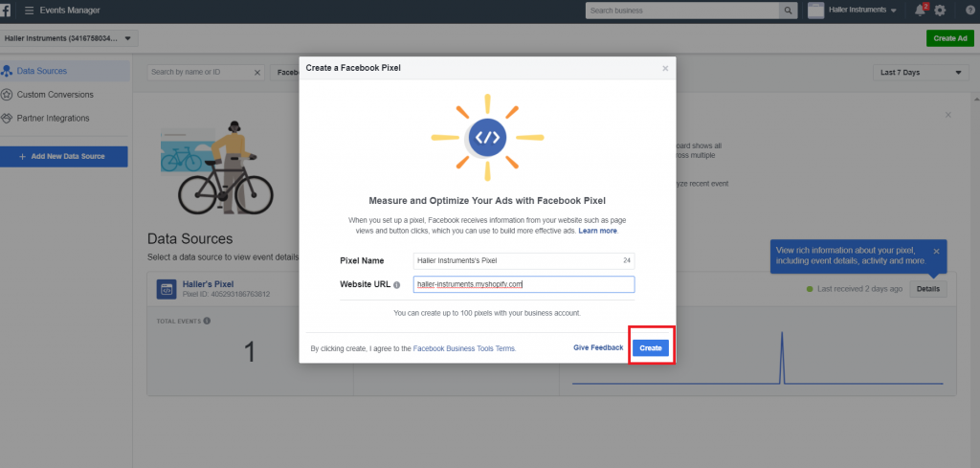Click the Create Ad button
Screen dimensions: 980x468
click(950, 38)
